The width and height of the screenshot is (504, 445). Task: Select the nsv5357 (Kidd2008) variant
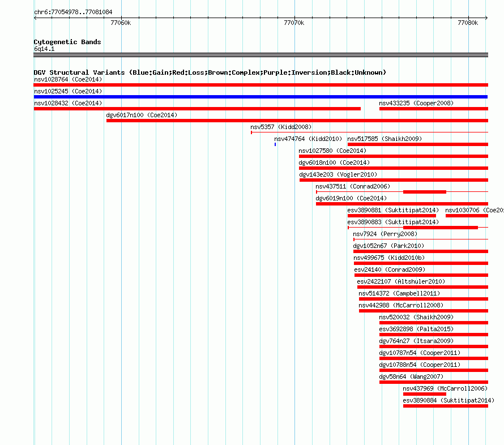coord(281,127)
